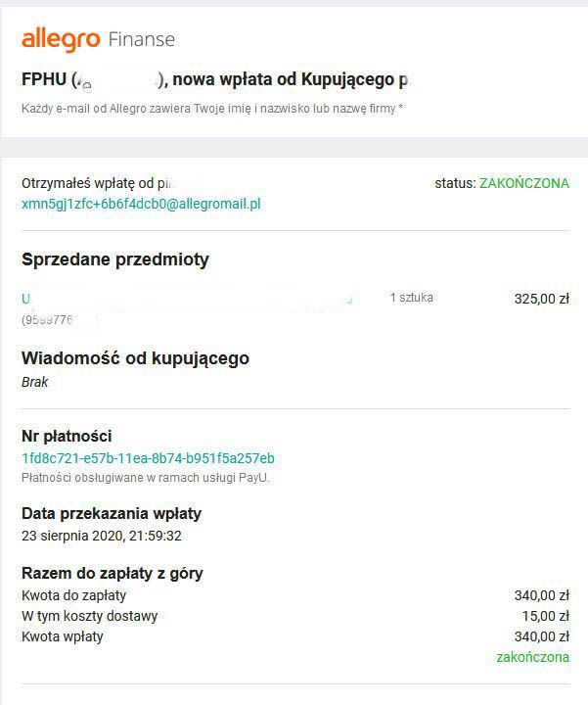This screenshot has height=705, width=588.
Task: Click the lowercase green zakończona status at bottom
Action: [x=532, y=657]
